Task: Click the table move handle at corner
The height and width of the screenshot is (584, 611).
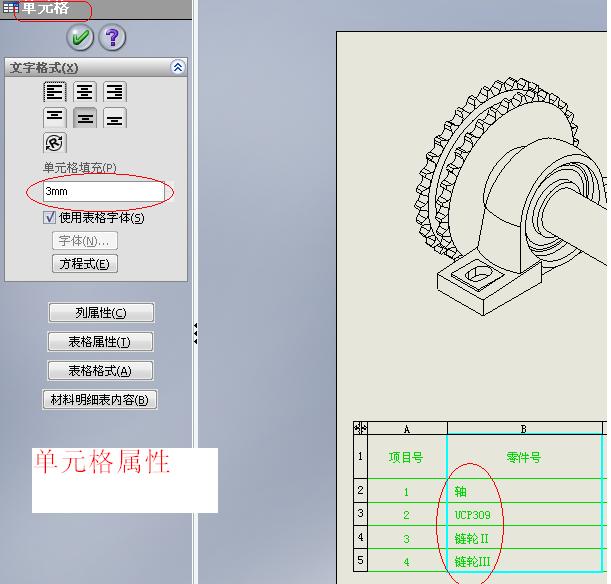Action: point(360,428)
